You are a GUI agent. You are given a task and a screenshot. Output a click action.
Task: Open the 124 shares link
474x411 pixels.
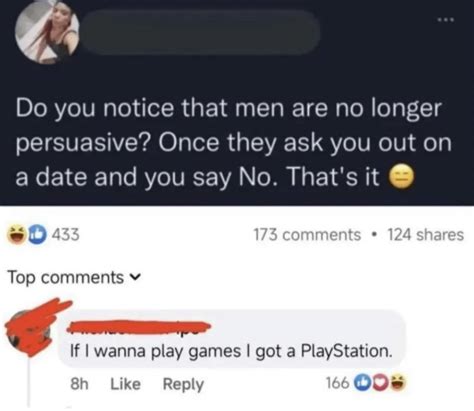pyautogui.click(x=426, y=234)
